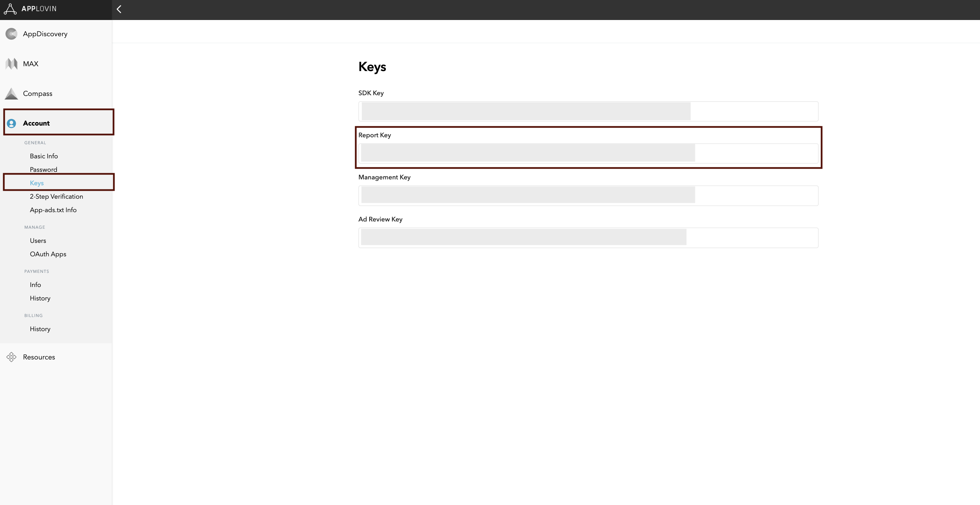Collapse sidebar with the back chevron
Viewport: 980px width, 505px height.
119,9
